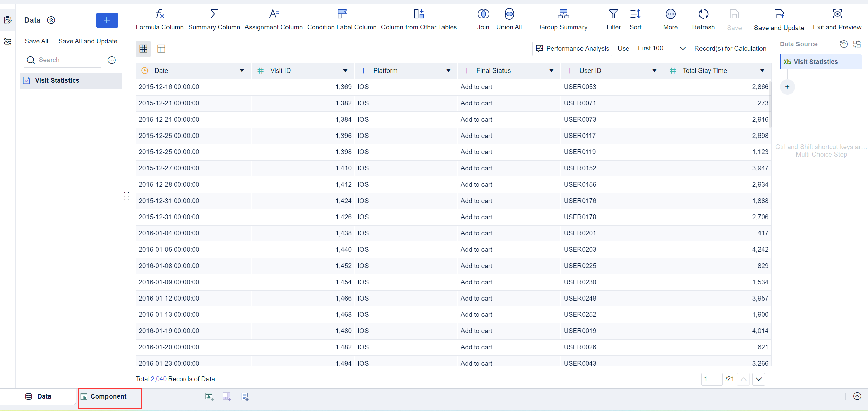Expand the bottom bar with up arrow

pyautogui.click(x=857, y=396)
